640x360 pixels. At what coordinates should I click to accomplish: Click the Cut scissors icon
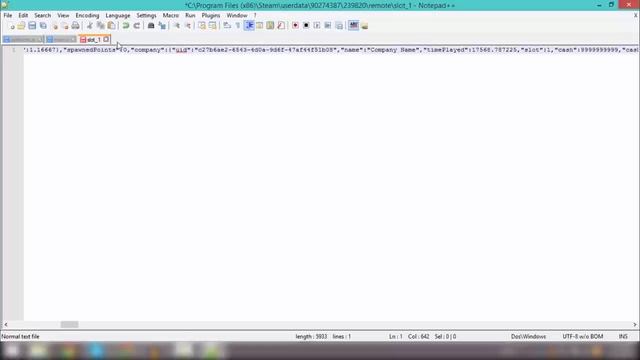click(x=89, y=26)
